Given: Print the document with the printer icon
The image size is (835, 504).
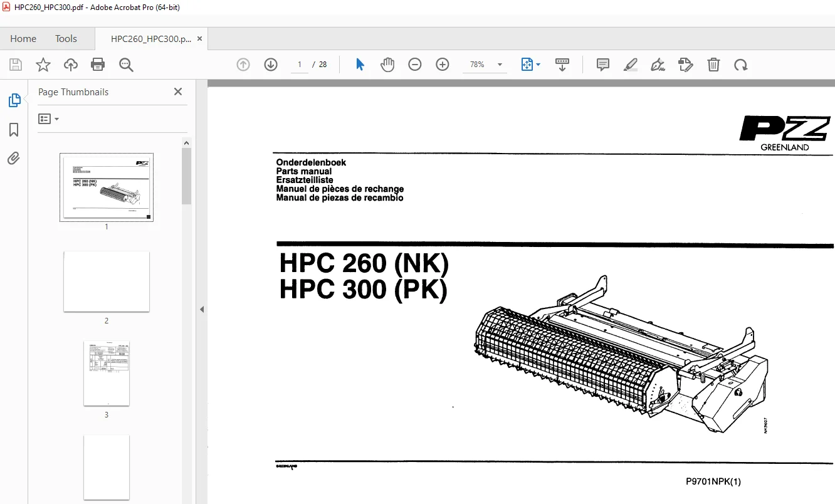Looking at the screenshot, I should point(98,65).
